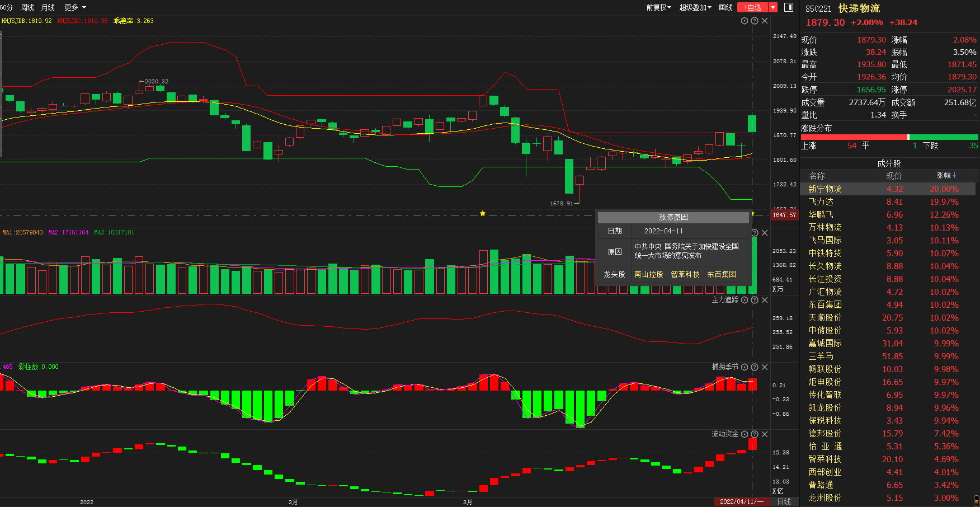Select 智莱科技 in the constituents list
The image size is (980, 507).
[x=888, y=459]
